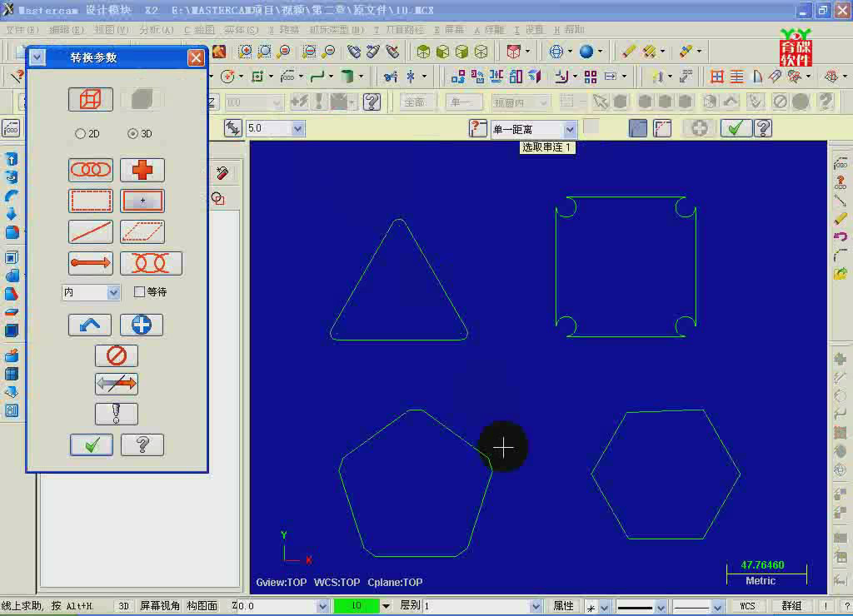This screenshot has height=616, width=853.
Task: Open the X 转换 menu
Action: tap(284, 30)
